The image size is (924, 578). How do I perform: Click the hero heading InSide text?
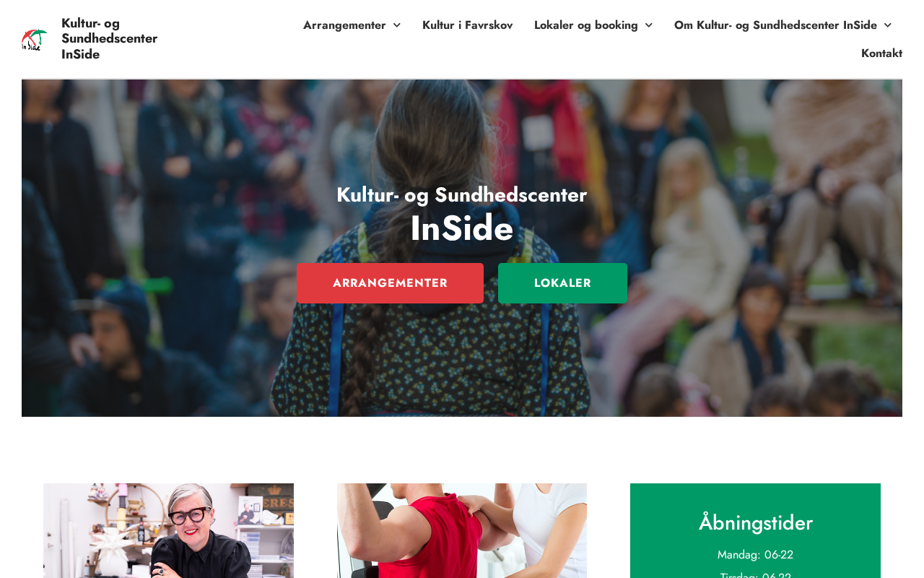click(x=462, y=228)
